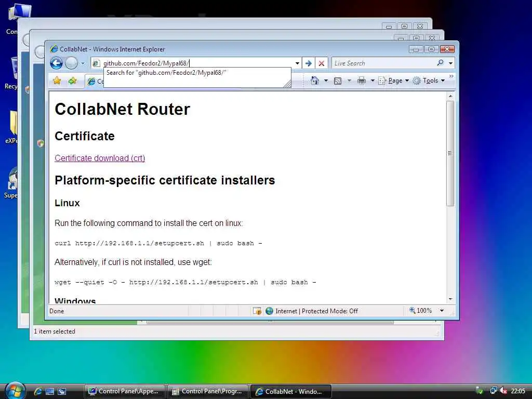
Task: Minimize the Internet Explorer window
Action: tap(416, 49)
